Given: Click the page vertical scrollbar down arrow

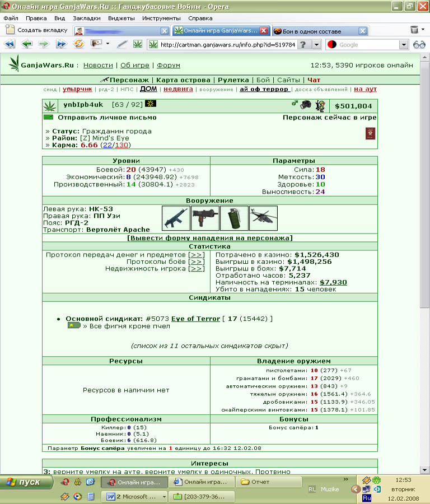Looking at the screenshot, I should pyautogui.click(x=424, y=470).
